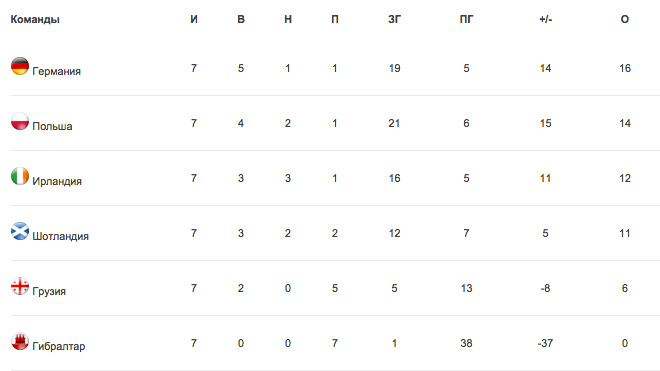Screen dimensions: 660x371
Task: Click the Poland flag icon
Action: (x=20, y=121)
